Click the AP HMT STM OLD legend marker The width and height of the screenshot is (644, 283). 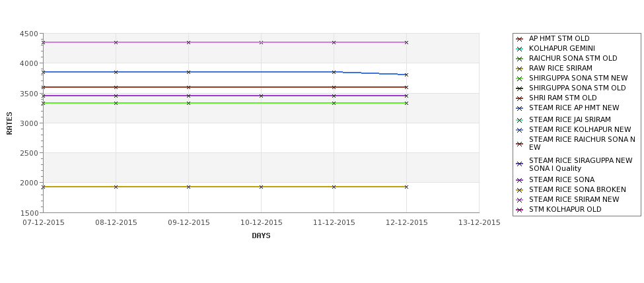519,39
